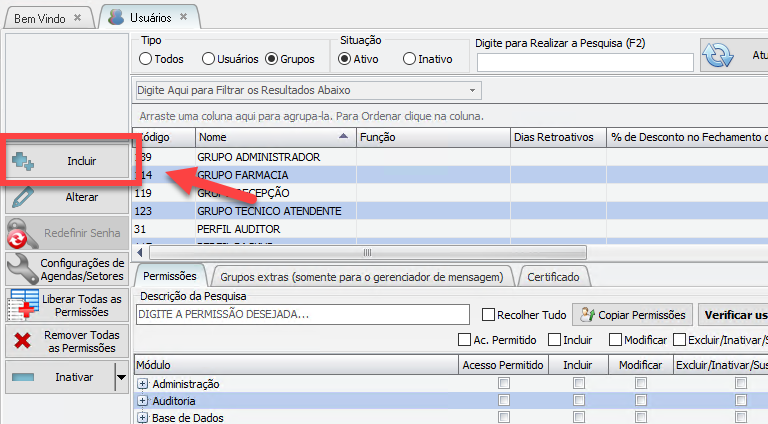This screenshot has width=768, height=424.
Task: Click the Verificar button
Action: pyautogui.click(x=733, y=314)
